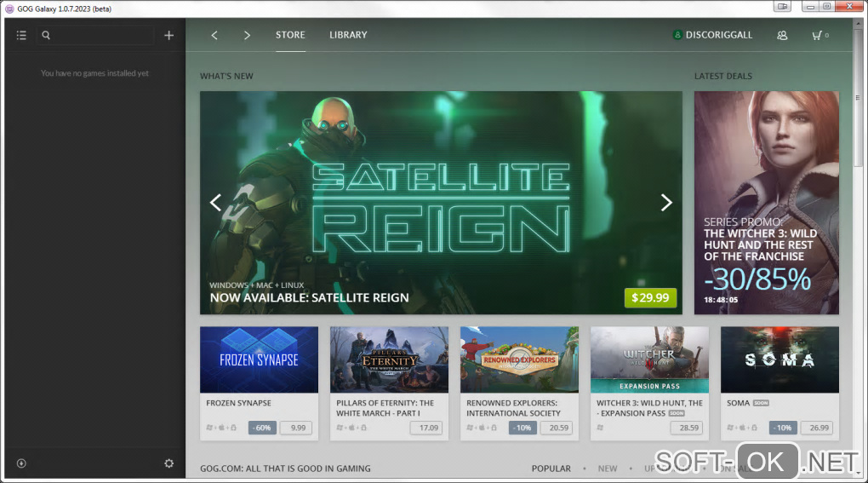The width and height of the screenshot is (868, 483).
Task: Click the "WHAT'S NEW" heading
Action: pos(226,76)
